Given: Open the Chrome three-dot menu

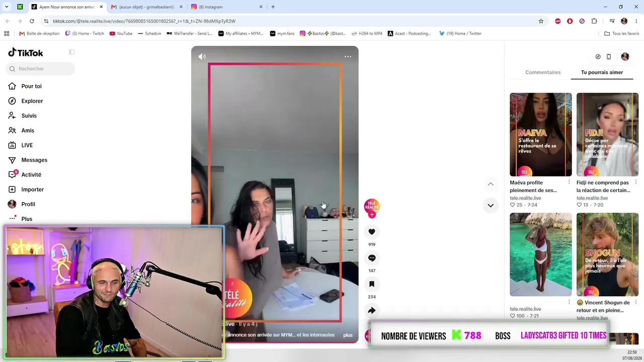Looking at the screenshot, I should pos(636,21).
